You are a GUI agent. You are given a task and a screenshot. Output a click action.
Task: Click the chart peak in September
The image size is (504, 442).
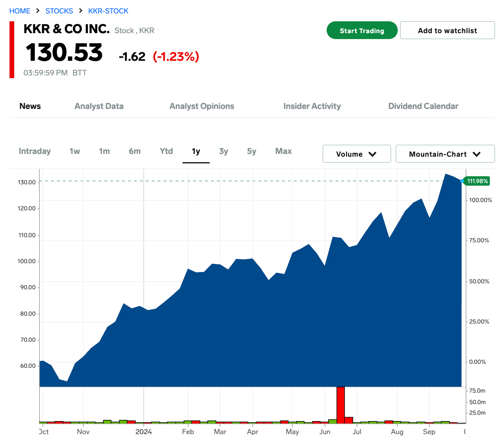(446, 174)
